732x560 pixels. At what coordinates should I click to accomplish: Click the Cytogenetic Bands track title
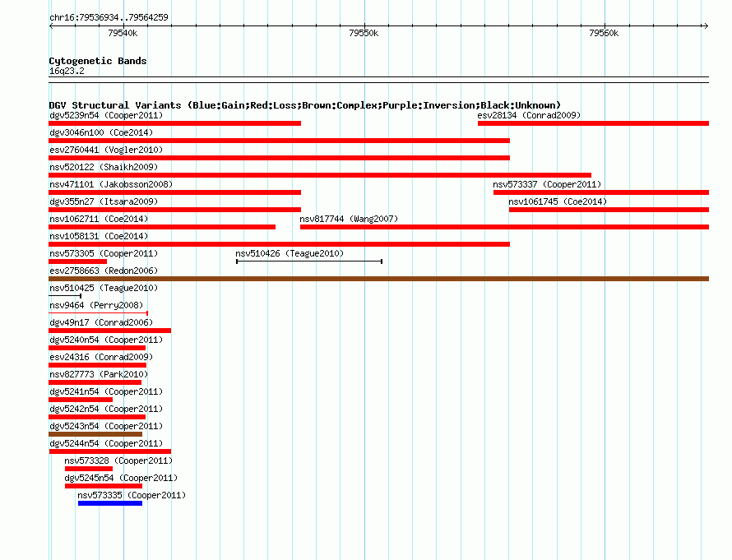(98, 61)
